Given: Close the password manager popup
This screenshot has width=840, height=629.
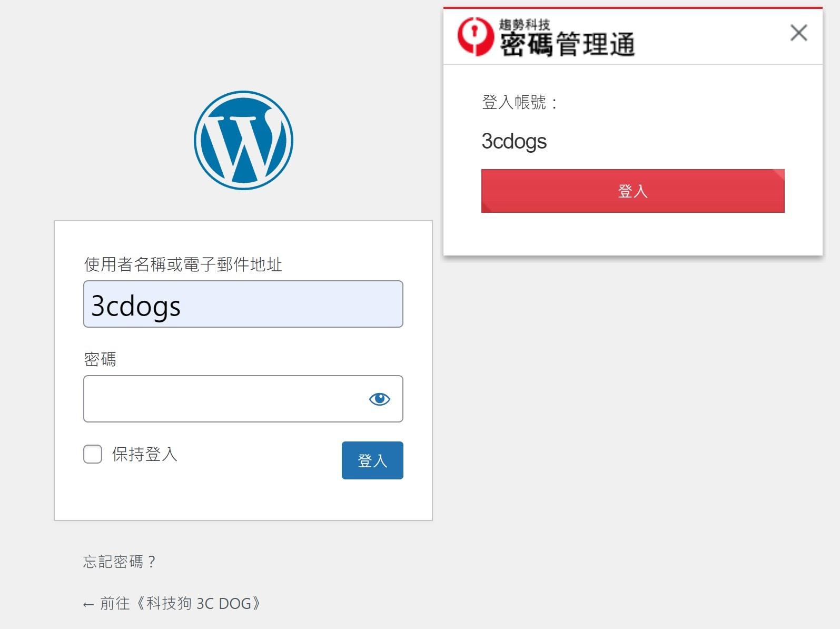Looking at the screenshot, I should point(798,33).
